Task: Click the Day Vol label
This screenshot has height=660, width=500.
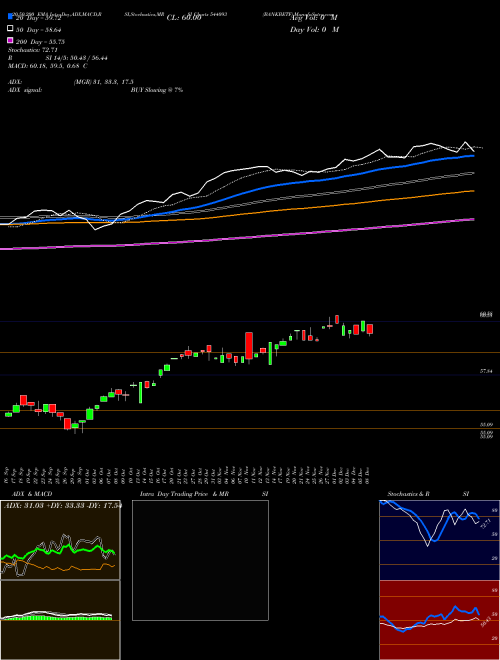Action: click(314, 30)
